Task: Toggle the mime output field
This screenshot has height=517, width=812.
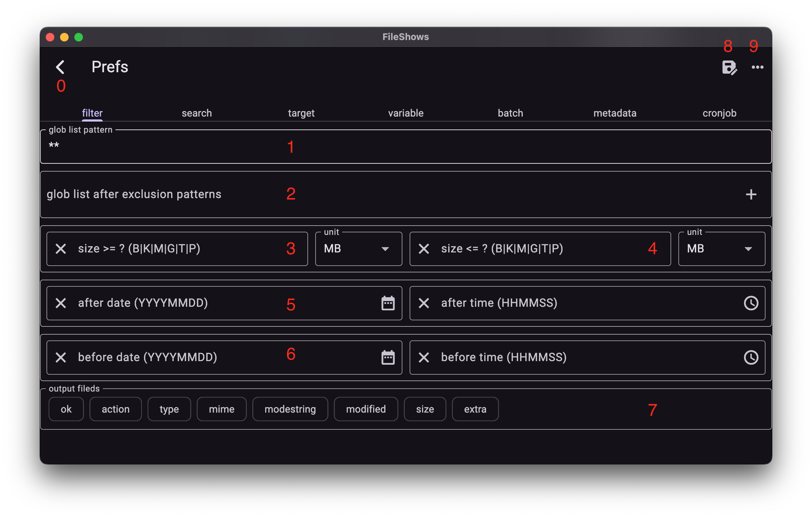Action: pyautogui.click(x=222, y=409)
